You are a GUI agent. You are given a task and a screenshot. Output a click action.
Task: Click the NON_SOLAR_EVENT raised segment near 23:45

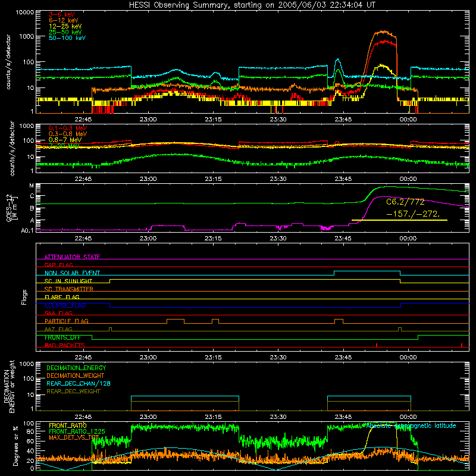(367, 271)
